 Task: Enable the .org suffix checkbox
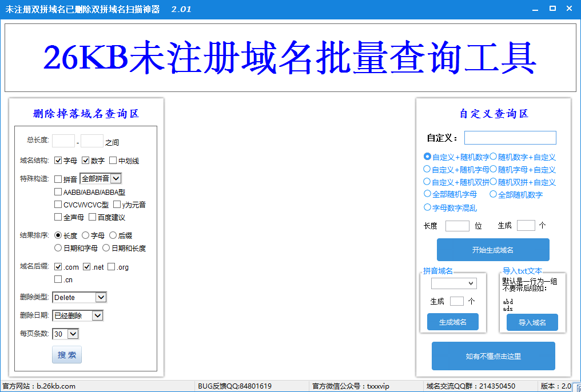pos(111,266)
